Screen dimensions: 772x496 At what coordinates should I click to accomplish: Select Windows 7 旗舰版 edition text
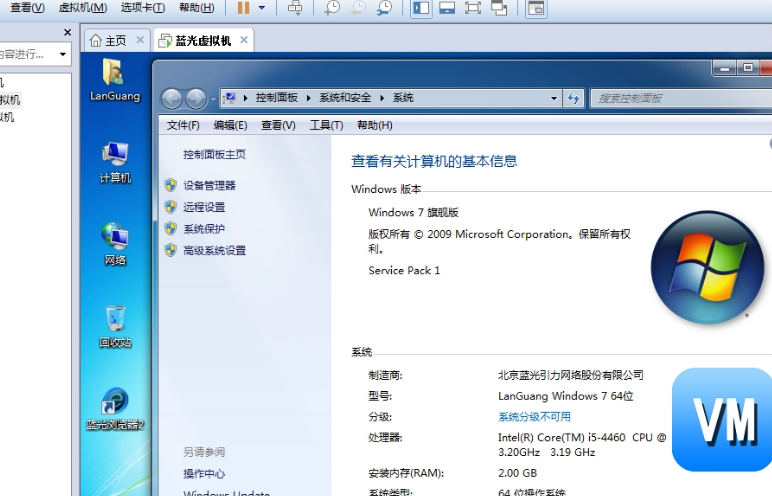click(x=413, y=213)
